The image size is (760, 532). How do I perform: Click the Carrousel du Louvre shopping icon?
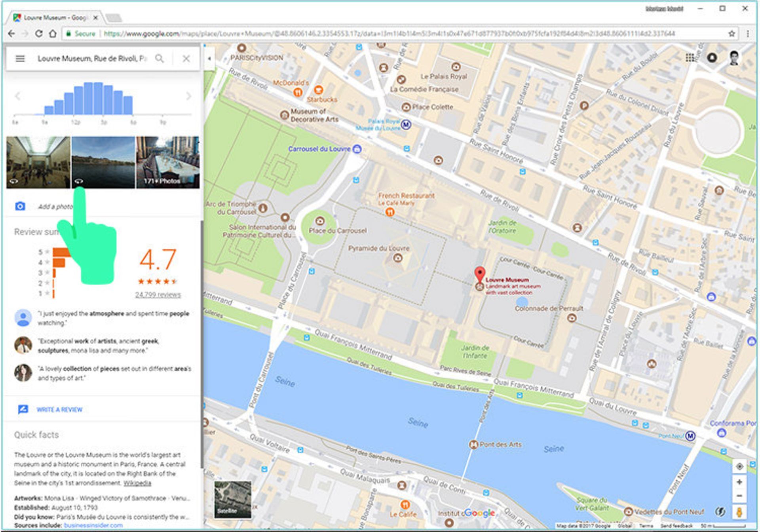tap(357, 149)
